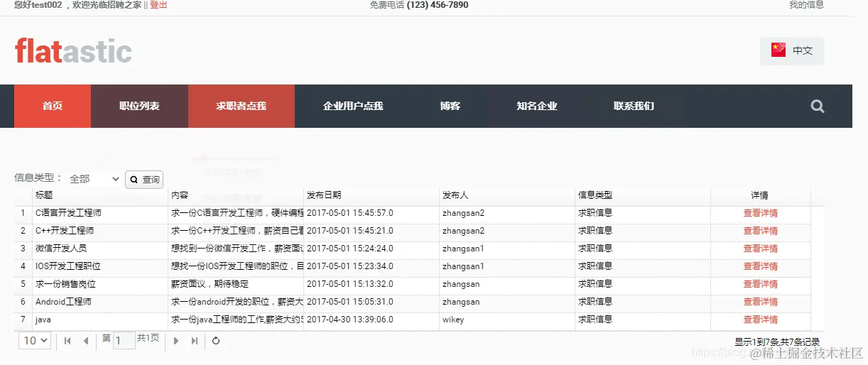
Task: View details for 微信开发人员 row
Action: click(x=760, y=249)
